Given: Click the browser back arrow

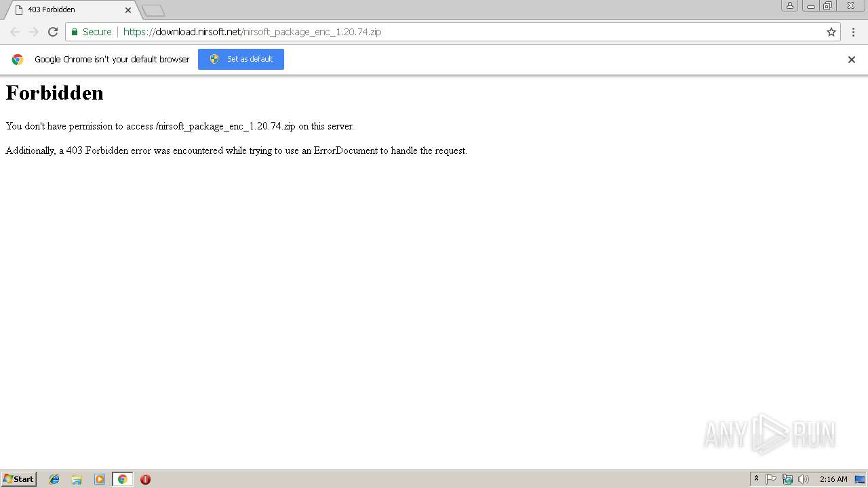Looking at the screenshot, I should tap(15, 32).
